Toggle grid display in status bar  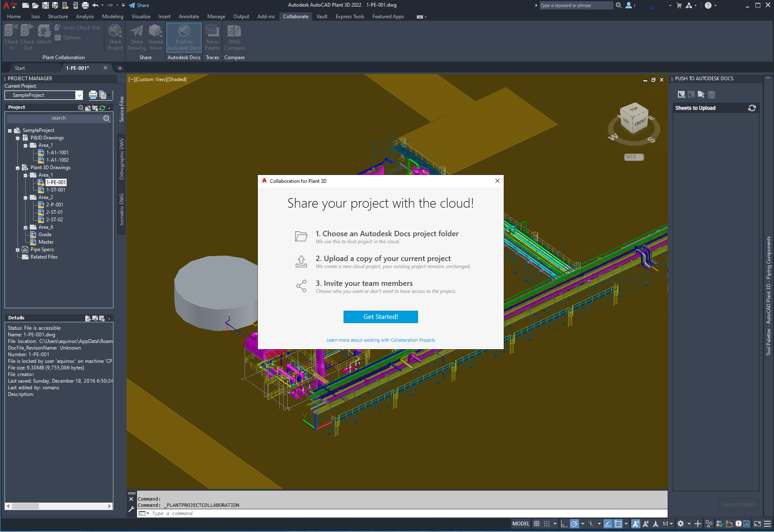point(536,524)
